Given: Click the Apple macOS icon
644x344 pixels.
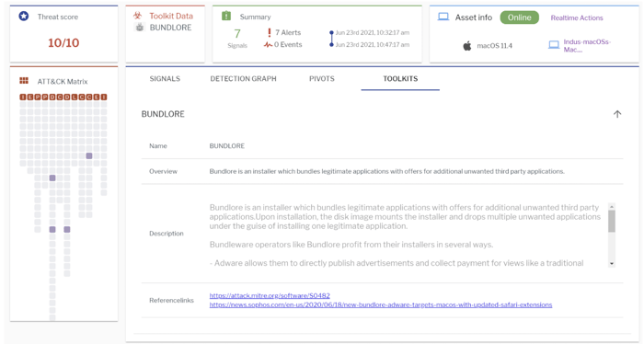Looking at the screenshot, I should tap(467, 46).
